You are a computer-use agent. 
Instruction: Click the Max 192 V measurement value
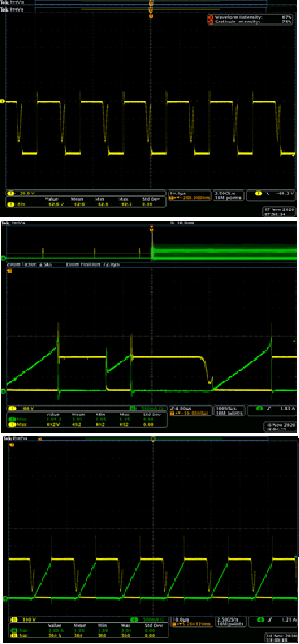click(x=52, y=425)
